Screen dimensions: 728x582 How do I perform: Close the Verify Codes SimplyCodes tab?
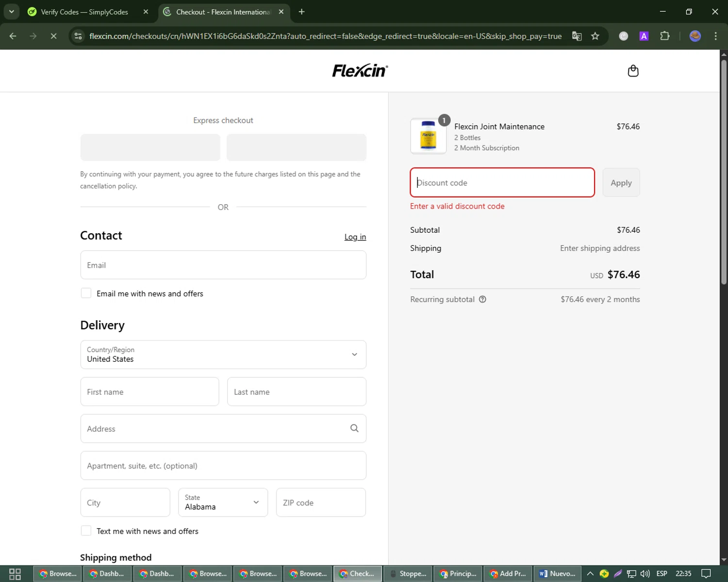(x=146, y=12)
